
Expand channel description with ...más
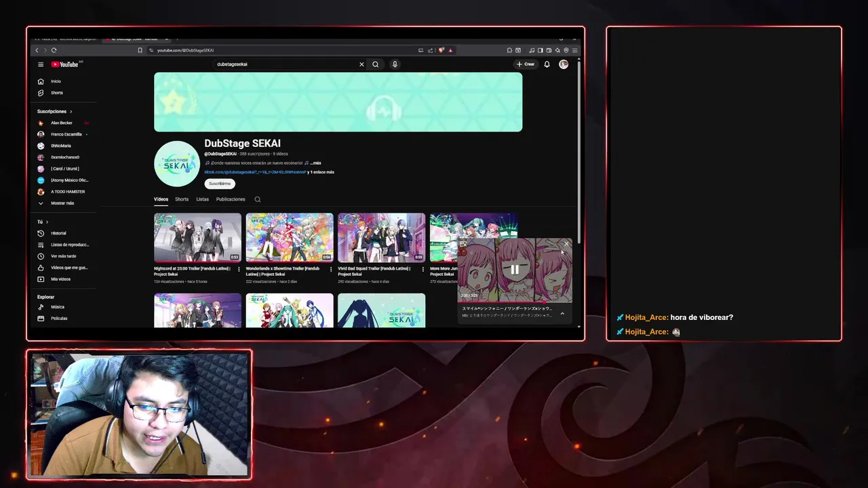tap(315, 163)
